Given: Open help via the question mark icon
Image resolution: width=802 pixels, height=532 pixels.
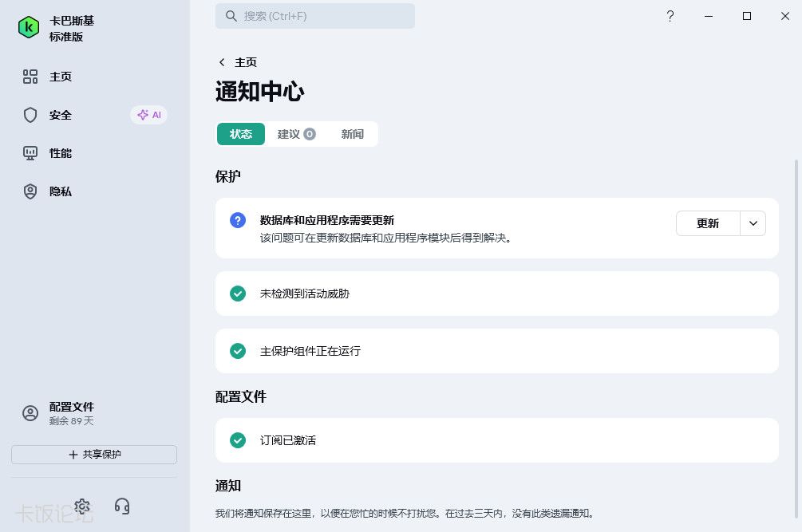Looking at the screenshot, I should click(x=670, y=17).
